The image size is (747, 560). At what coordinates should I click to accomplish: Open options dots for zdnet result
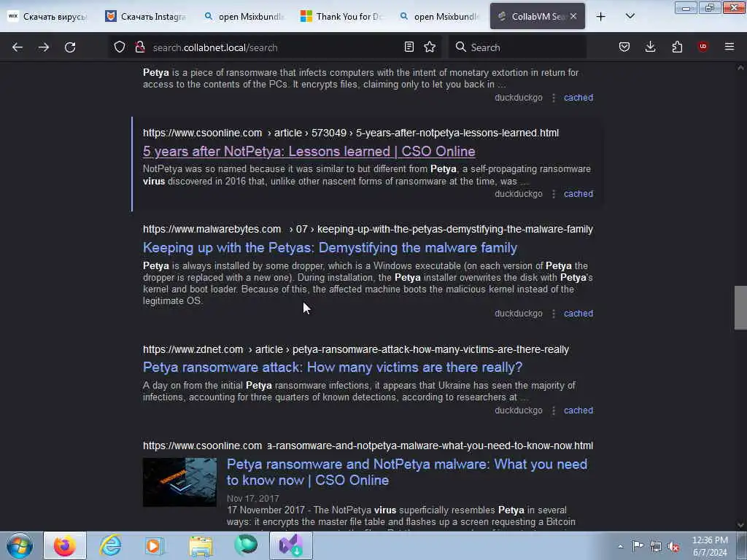pos(554,411)
